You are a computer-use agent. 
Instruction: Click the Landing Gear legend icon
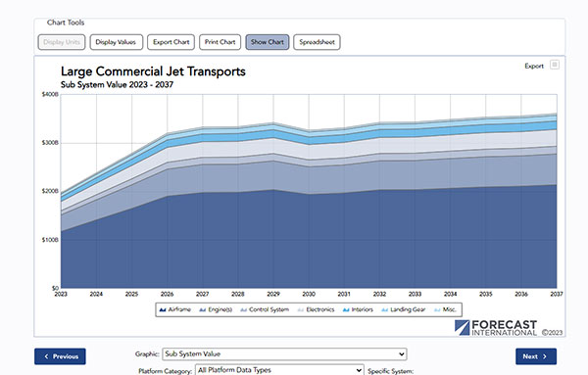(384, 310)
